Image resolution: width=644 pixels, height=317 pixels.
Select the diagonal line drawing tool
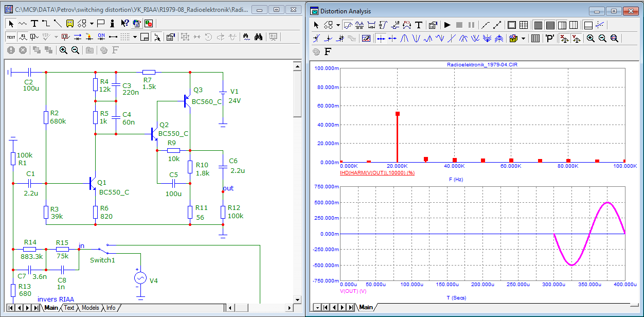point(57,23)
